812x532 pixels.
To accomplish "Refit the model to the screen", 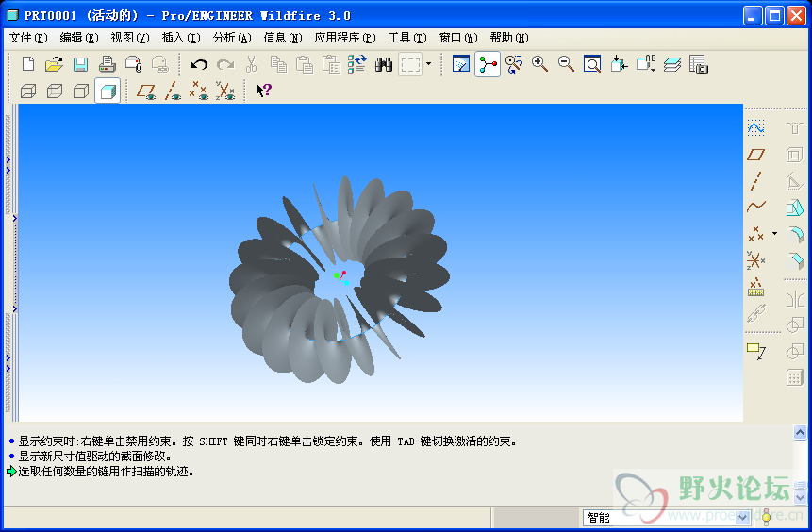I will 592,64.
